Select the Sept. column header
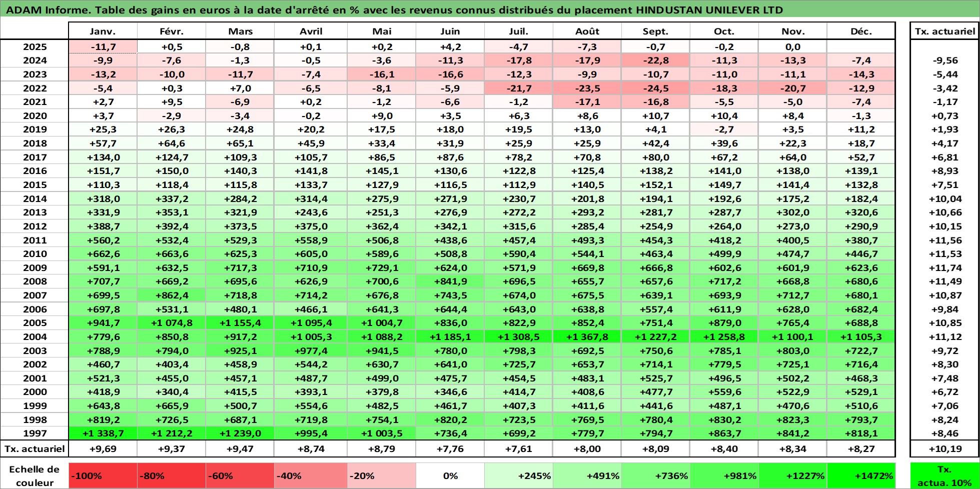Image resolution: width=980 pixels, height=489 pixels. [x=656, y=31]
